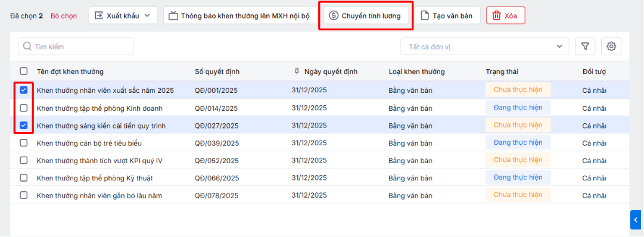Click the pin icon beside Ngày quyết định
This screenshot has height=237, width=644.
coord(297,71)
